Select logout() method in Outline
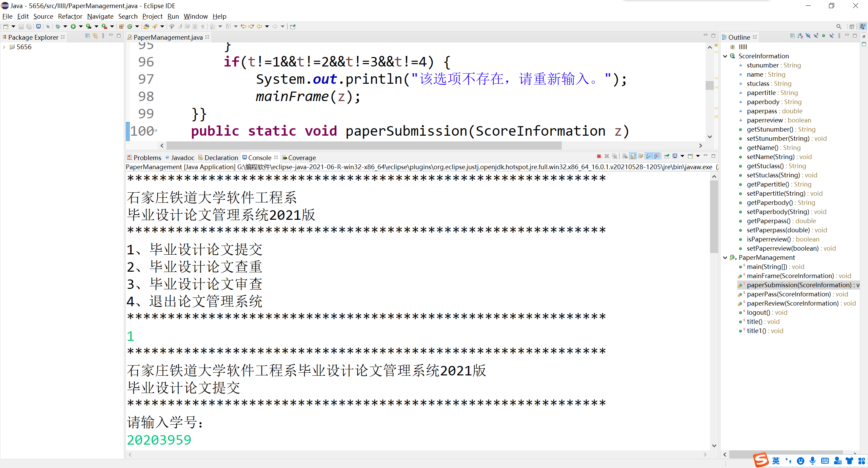 (x=758, y=313)
